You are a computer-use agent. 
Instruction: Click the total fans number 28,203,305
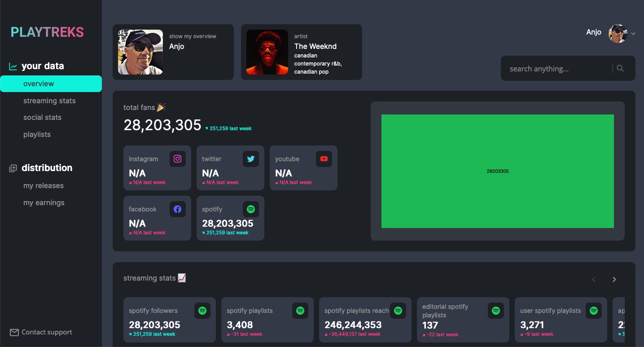162,125
